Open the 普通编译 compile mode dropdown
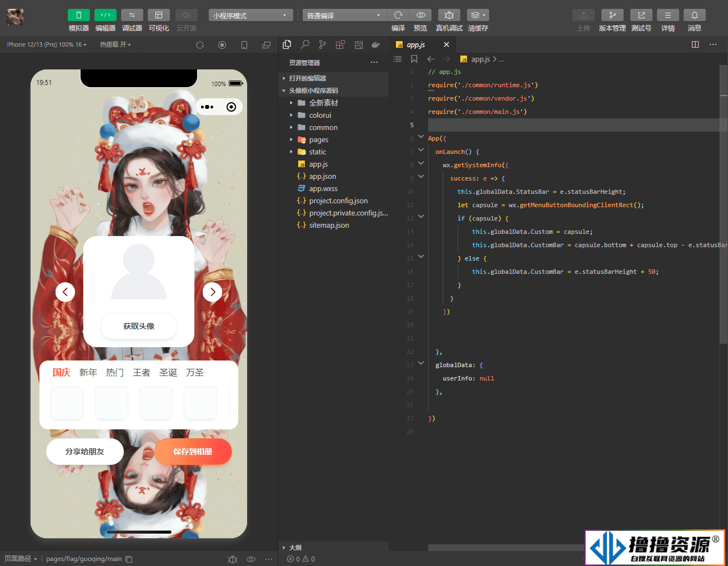 pyautogui.click(x=344, y=16)
